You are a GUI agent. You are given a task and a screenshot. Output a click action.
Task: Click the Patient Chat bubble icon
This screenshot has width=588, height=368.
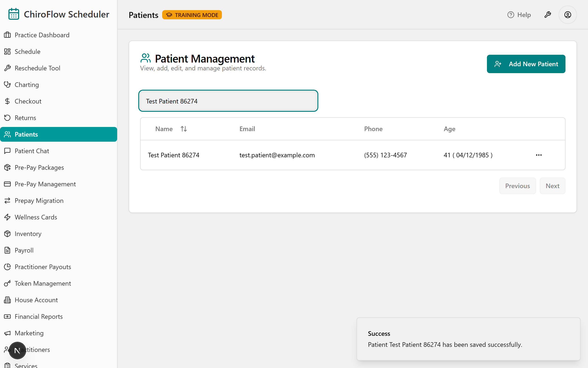coord(7,151)
